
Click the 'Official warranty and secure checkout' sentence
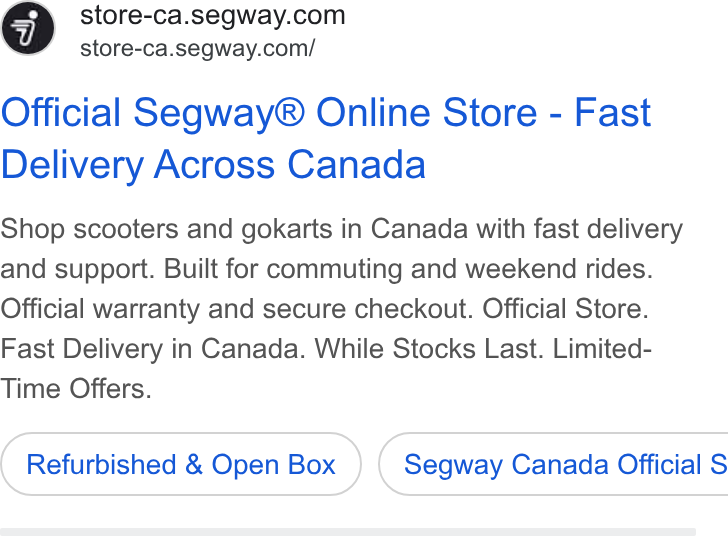[x=236, y=308]
